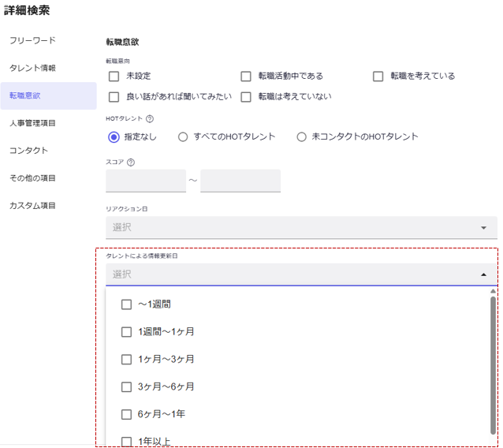
Task: Check the 〜1週間 option in list
Action: click(127, 304)
